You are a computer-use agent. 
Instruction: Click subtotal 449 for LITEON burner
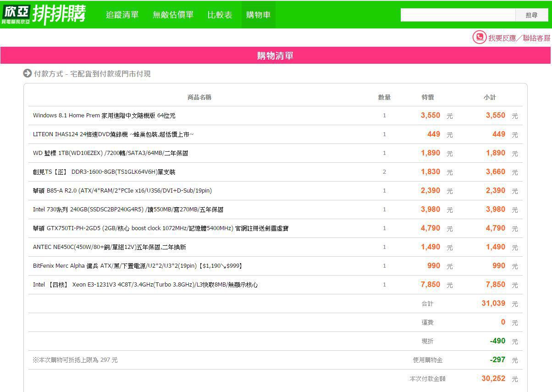coord(499,134)
